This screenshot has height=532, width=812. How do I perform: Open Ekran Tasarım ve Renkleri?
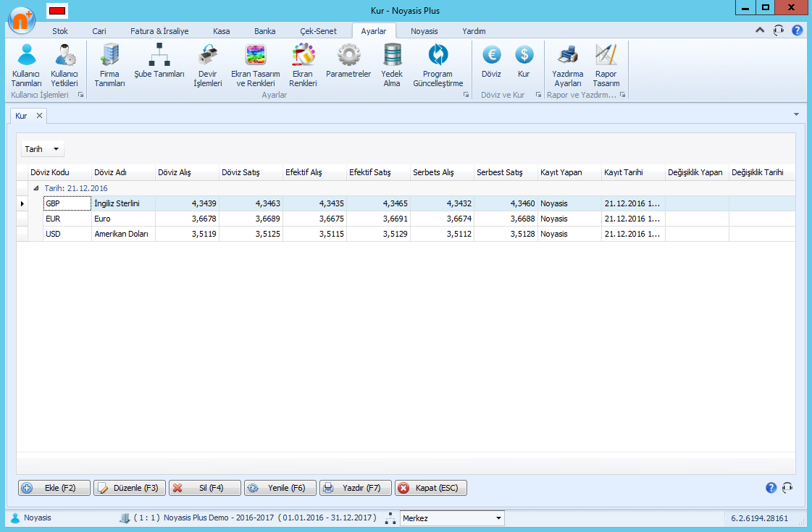tap(255, 64)
